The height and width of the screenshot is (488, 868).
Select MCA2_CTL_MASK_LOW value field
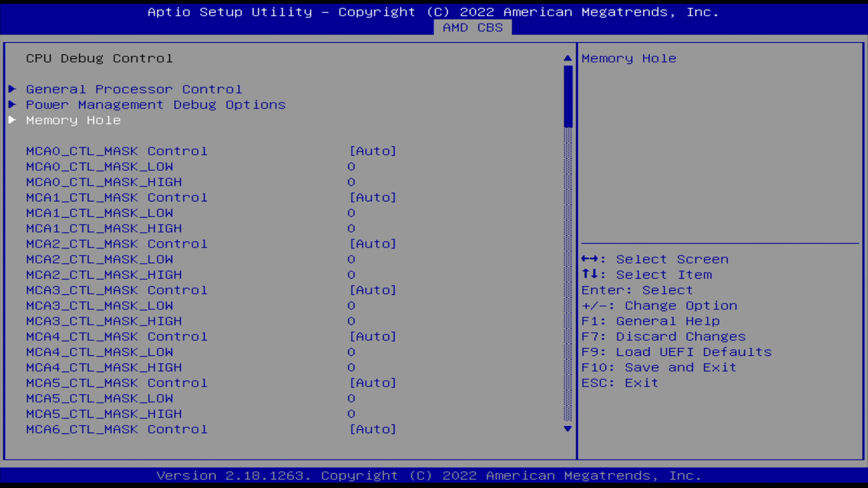tap(351, 259)
